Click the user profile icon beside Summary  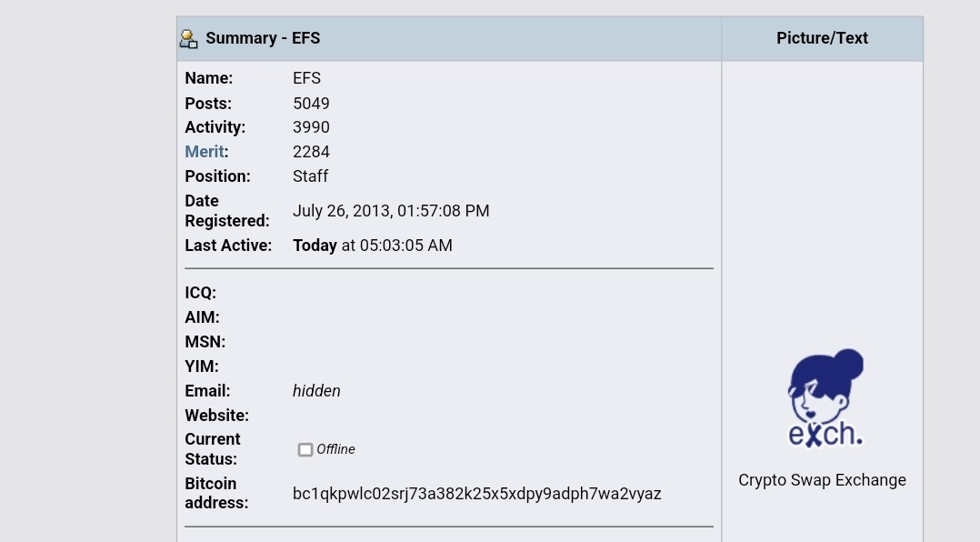click(188, 39)
